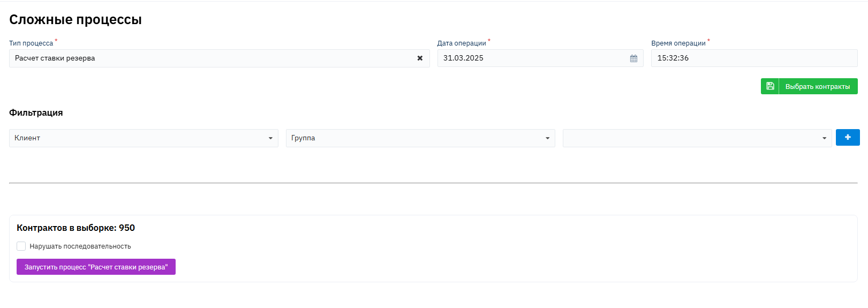
Task: Open the empty third filter dropdown
Action: (x=697, y=138)
